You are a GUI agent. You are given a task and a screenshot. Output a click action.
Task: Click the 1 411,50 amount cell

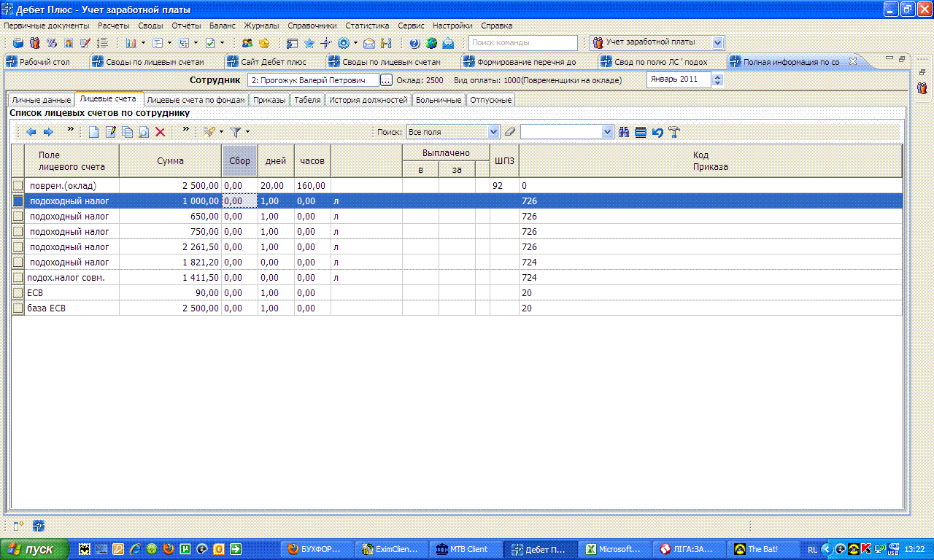(170, 278)
